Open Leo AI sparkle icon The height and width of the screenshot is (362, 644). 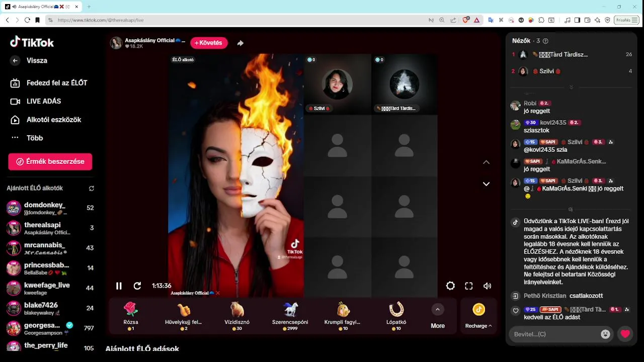pos(597,20)
